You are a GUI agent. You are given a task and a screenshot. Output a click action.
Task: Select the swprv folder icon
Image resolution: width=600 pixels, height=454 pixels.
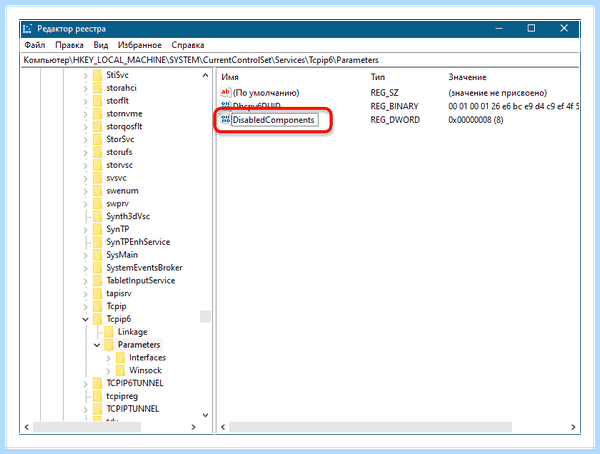98,204
